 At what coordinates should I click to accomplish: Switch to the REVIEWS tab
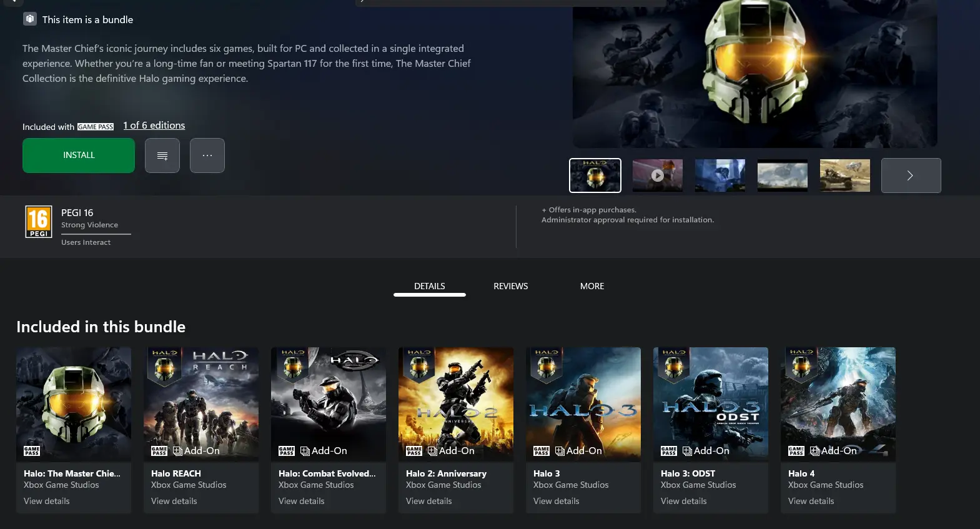pyautogui.click(x=511, y=286)
